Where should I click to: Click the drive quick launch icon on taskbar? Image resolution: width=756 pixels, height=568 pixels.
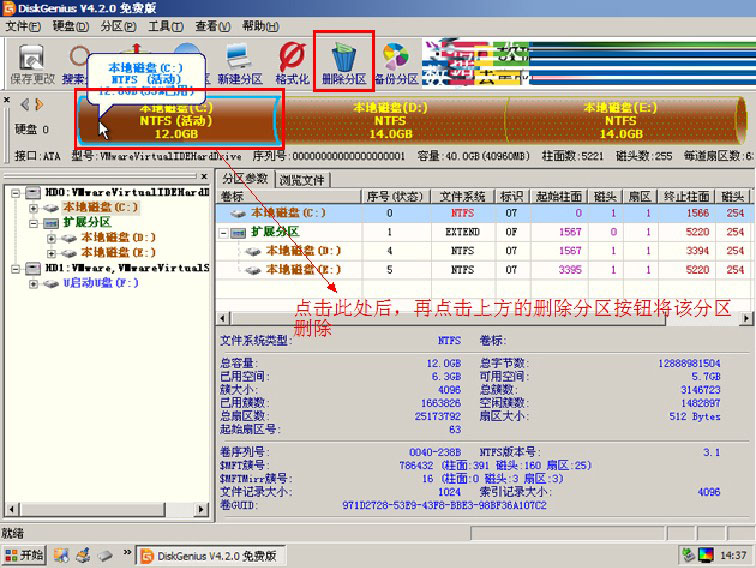click(x=105, y=556)
